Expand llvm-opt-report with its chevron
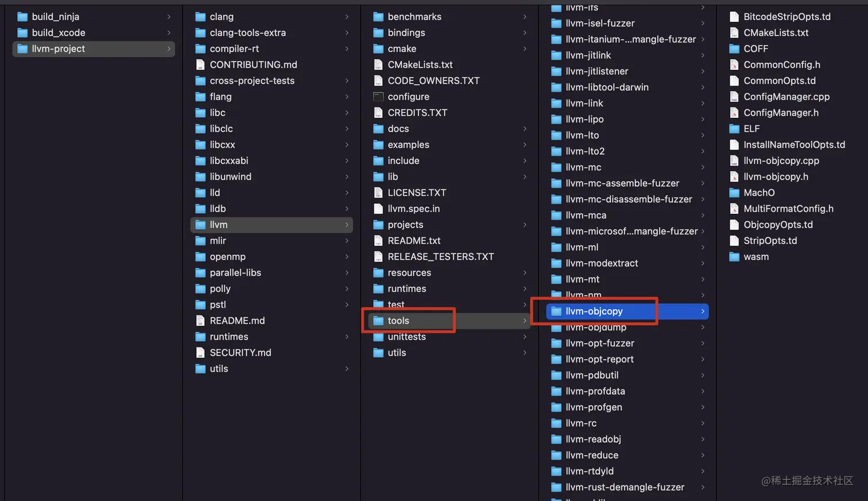The width and height of the screenshot is (868, 501). [x=703, y=359]
